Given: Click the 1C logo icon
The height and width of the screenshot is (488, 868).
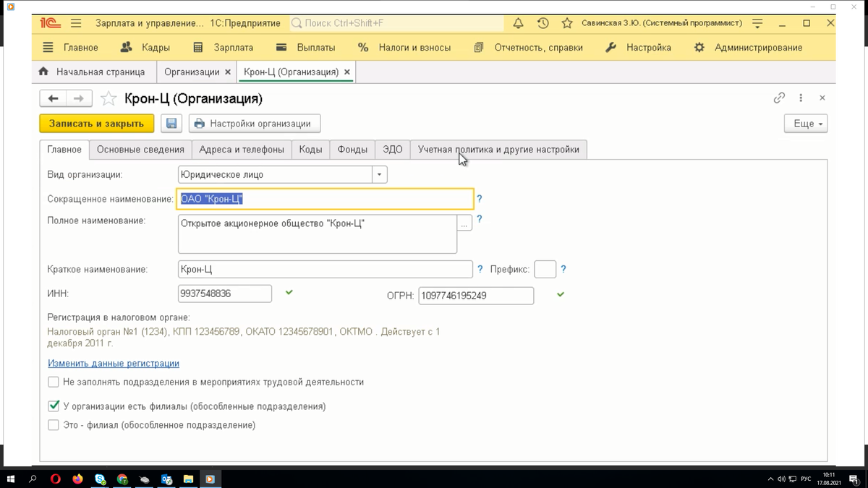Looking at the screenshot, I should coord(51,23).
